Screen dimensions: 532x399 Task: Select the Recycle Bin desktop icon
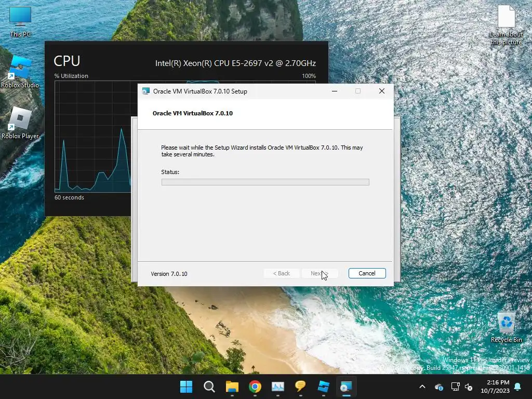pos(506,327)
